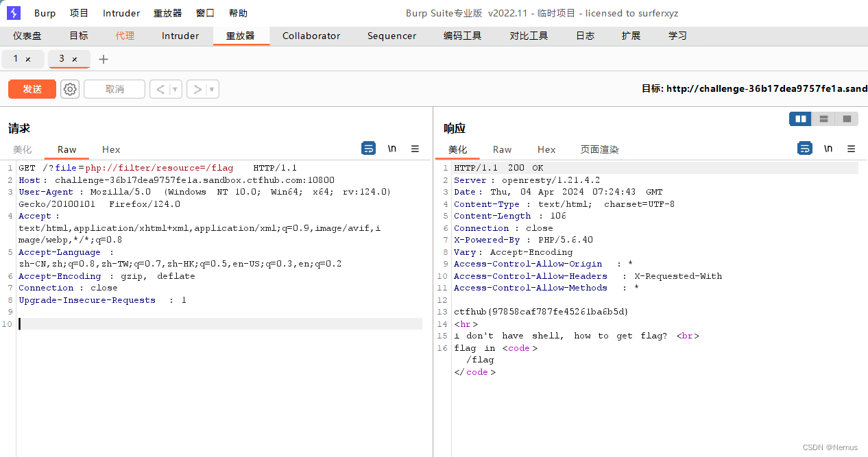Toggle word wrap icon in response panel
This screenshot has height=457, width=868.
pyautogui.click(x=805, y=148)
